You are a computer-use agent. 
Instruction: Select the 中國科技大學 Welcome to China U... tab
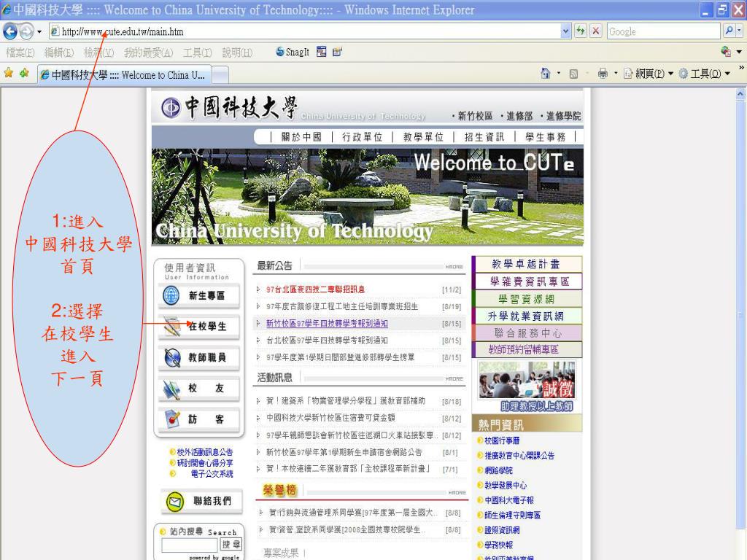124,75
